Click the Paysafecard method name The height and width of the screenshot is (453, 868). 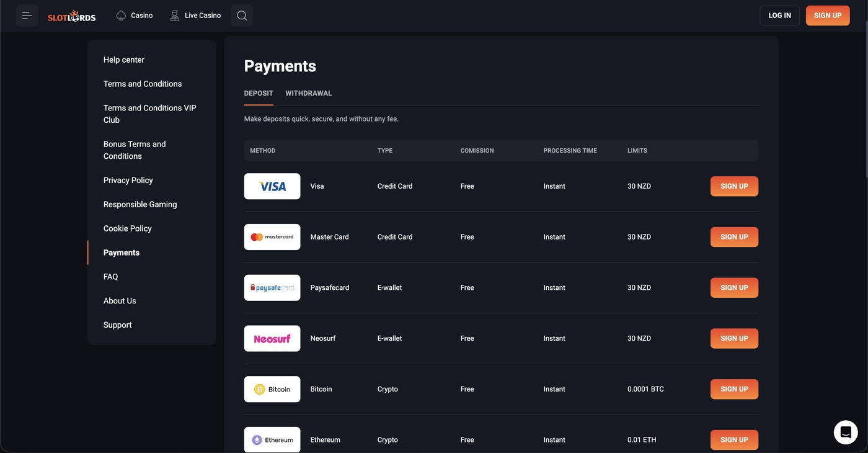(330, 288)
